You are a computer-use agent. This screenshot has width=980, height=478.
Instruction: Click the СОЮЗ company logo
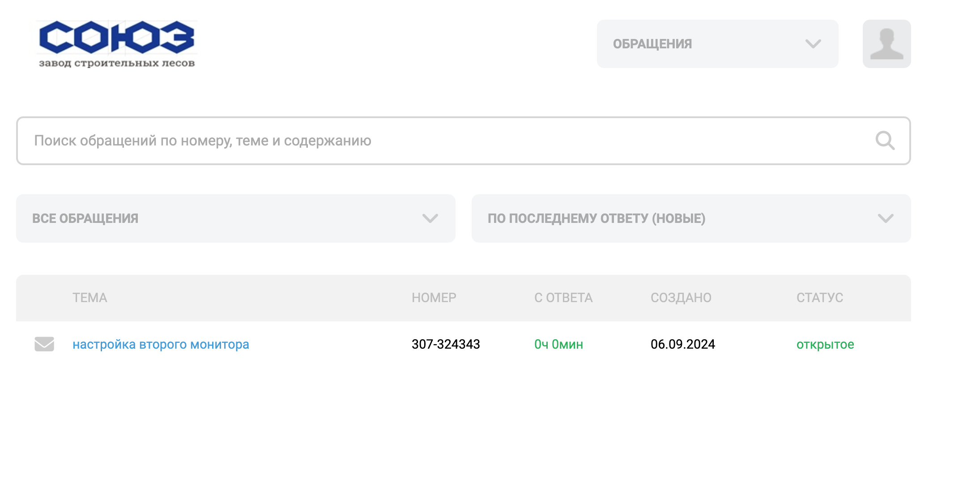117,44
